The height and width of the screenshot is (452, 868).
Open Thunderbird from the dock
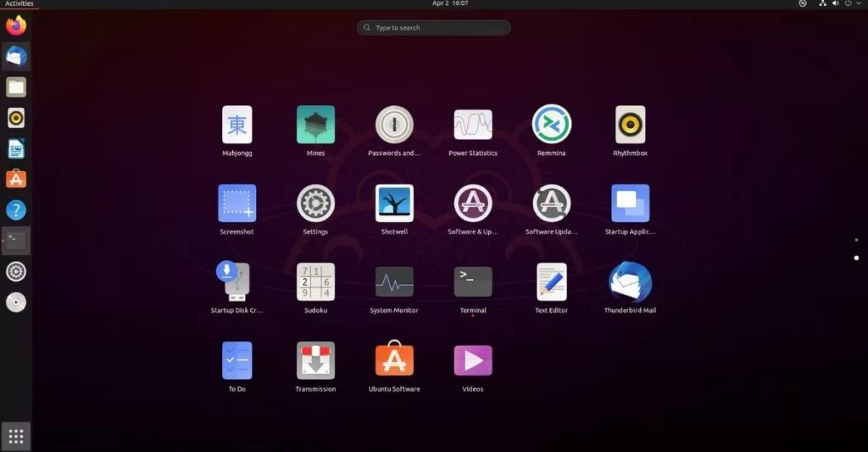(x=16, y=56)
